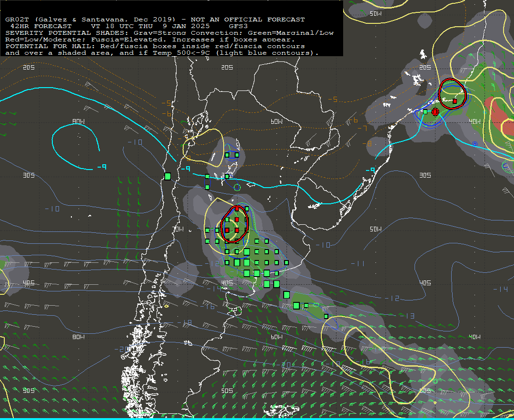Viewport: 514px width, 420px height.
Task: Click the '40W' label next to the red shaded area
Action: click(x=474, y=121)
